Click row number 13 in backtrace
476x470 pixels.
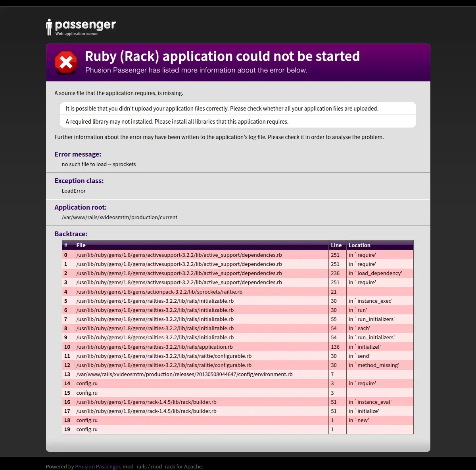coord(67,374)
